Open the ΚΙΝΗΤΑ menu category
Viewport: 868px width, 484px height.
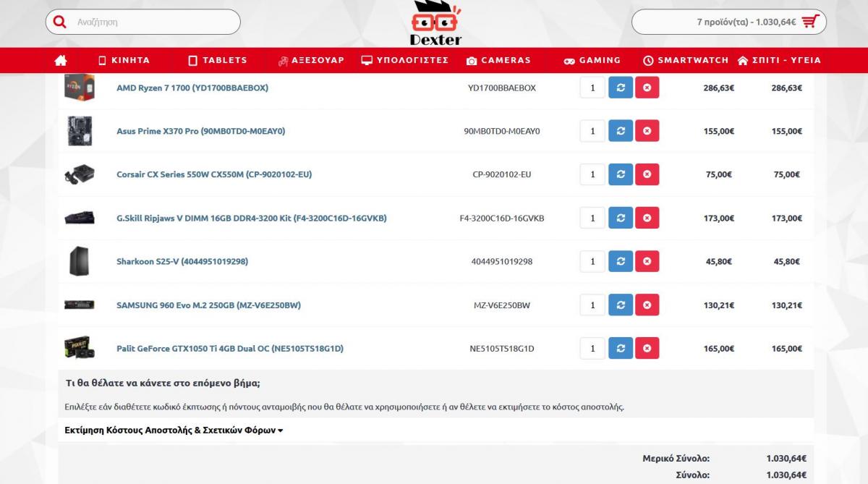pos(124,60)
